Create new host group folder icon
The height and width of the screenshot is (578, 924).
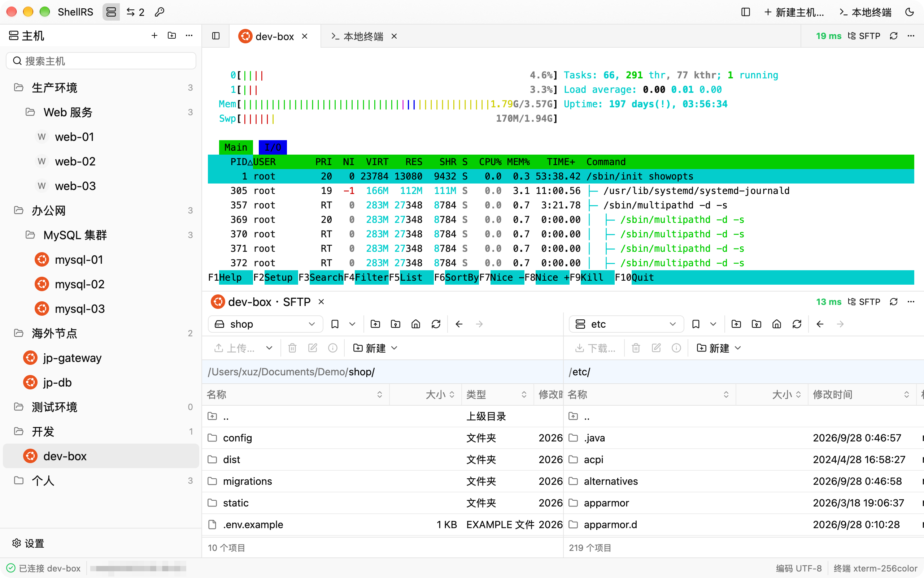click(172, 35)
